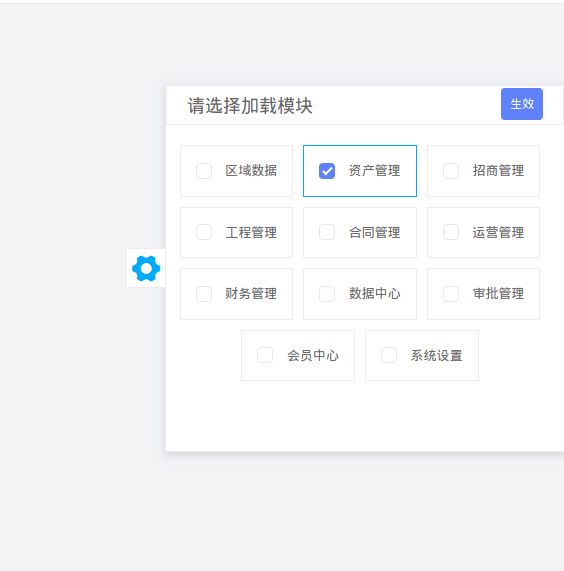
Task: Click the 审批管理 label text
Action: (x=498, y=294)
